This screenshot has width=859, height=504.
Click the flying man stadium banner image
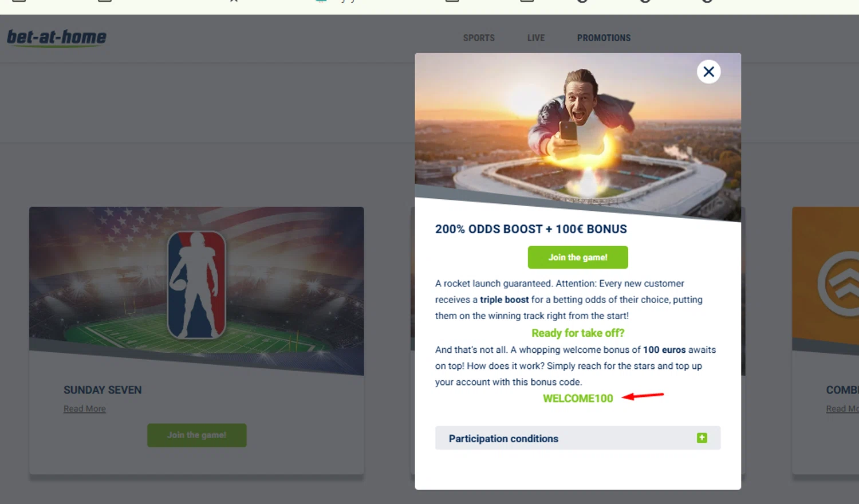point(578,136)
